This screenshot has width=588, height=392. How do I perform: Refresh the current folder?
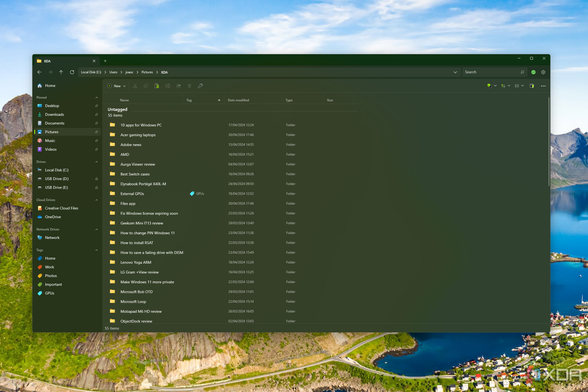click(72, 72)
